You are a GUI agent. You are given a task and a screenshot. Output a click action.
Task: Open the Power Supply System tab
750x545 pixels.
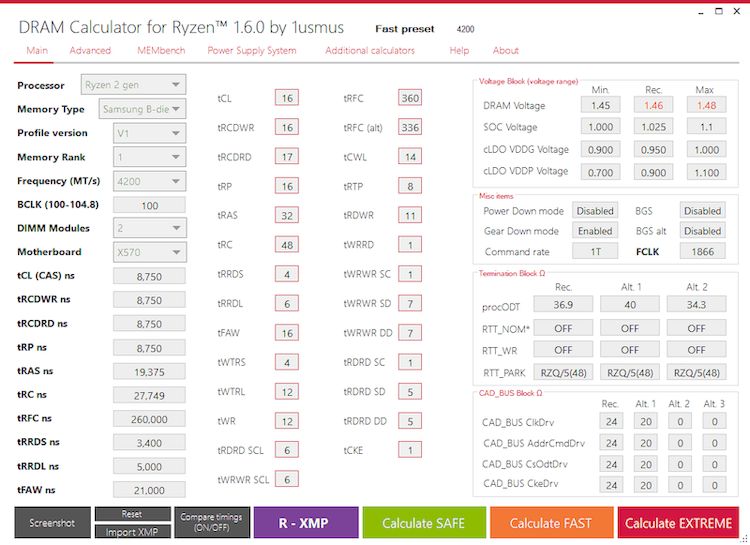[252, 50]
